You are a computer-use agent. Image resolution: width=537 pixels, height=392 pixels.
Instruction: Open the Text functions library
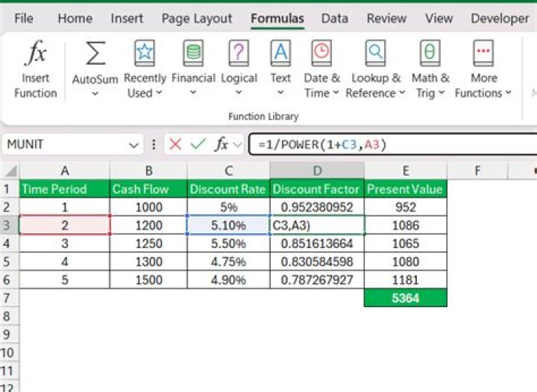[x=280, y=54]
